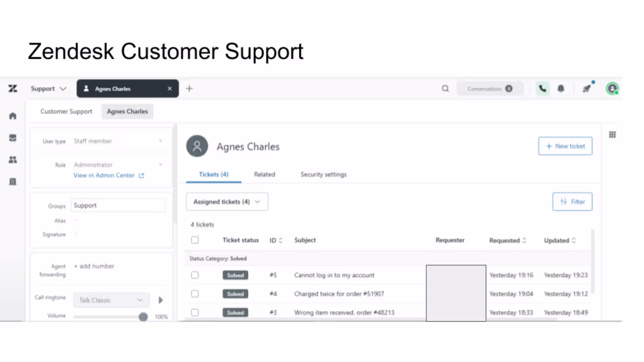Viewport: 644px width, 362px height.
Task: Open the user profile avatar
Action: click(x=612, y=89)
